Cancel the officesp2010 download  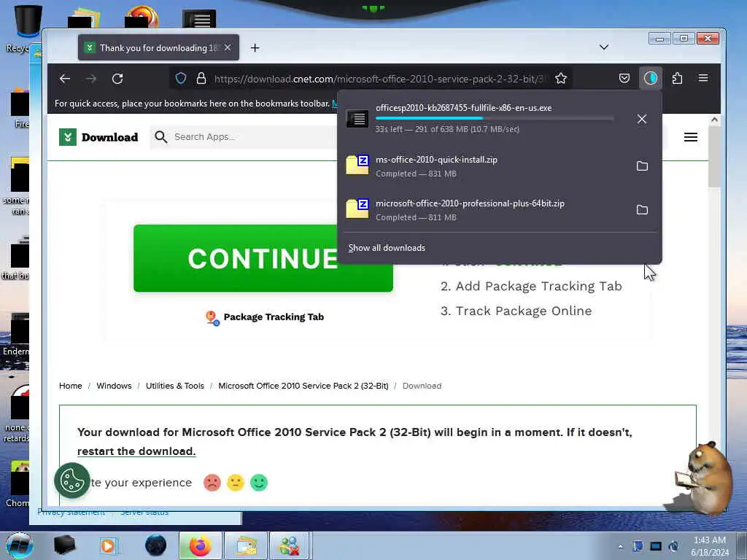tap(642, 119)
